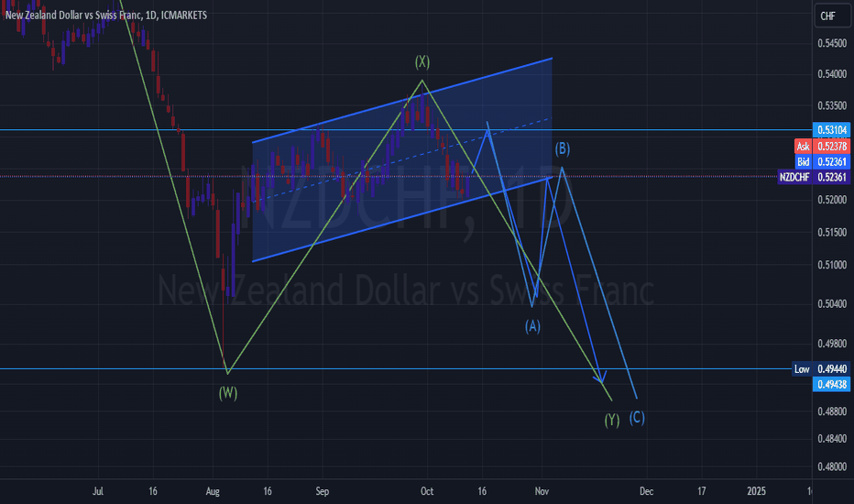Click the 0.50400 price scale value
The image size is (854, 504).
(832, 304)
